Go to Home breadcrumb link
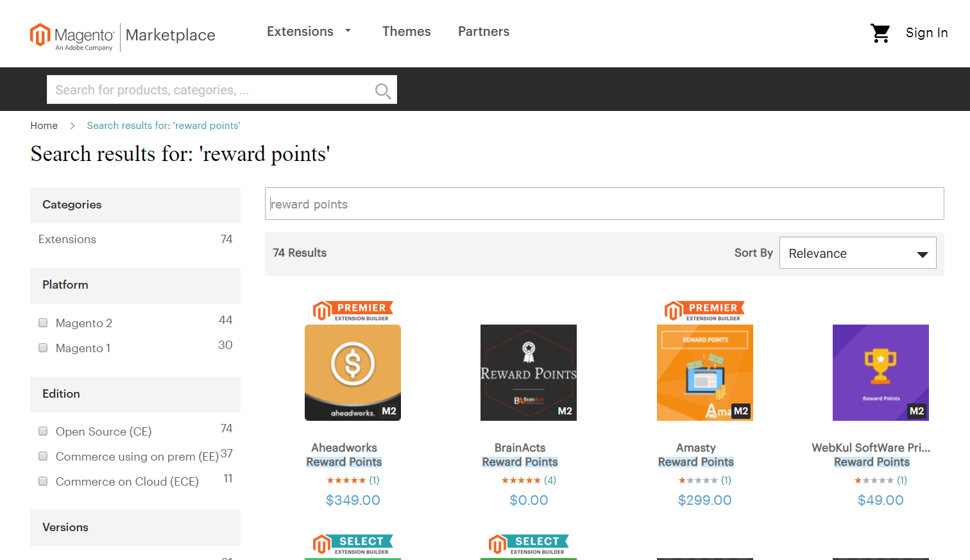Viewport: 970px width, 560px height. click(44, 126)
